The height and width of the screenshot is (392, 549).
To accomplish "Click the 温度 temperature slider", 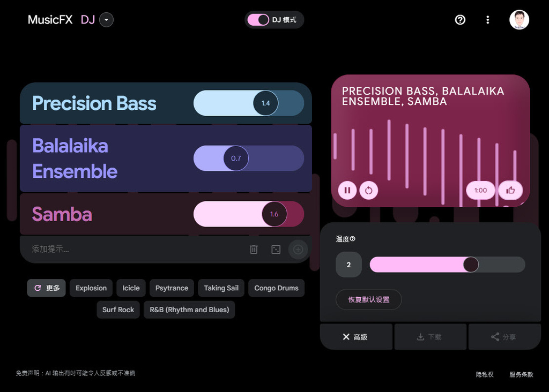I will point(448,265).
